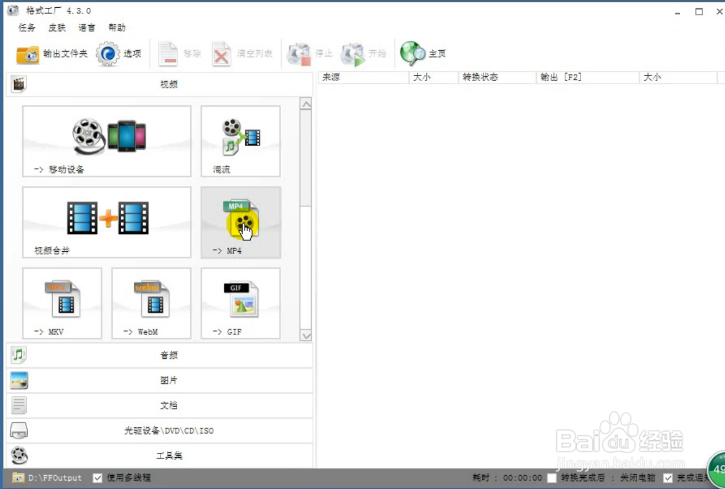The width and height of the screenshot is (725, 489).
Task: Toggle the 使用多线程 multithreading checkbox
Action: (98, 478)
